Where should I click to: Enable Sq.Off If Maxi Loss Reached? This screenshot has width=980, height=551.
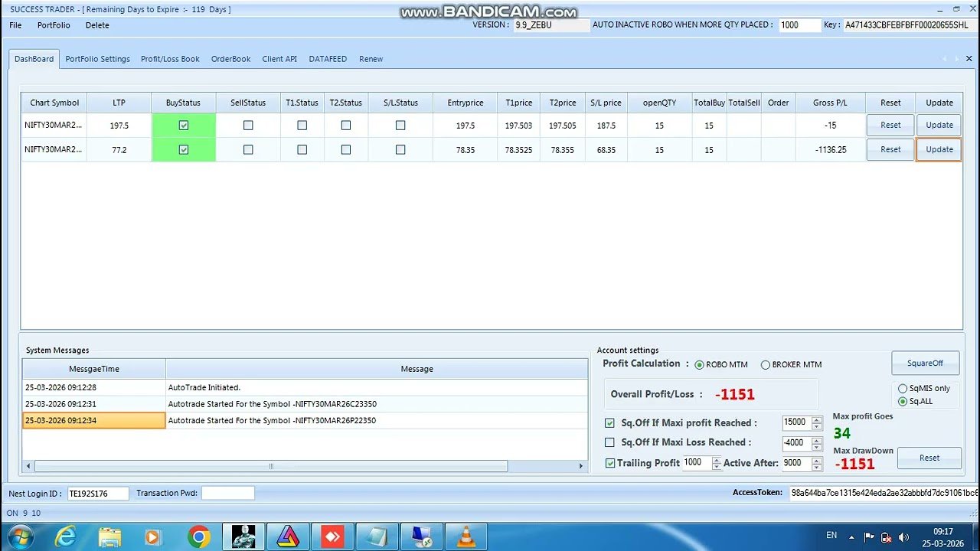609,442
